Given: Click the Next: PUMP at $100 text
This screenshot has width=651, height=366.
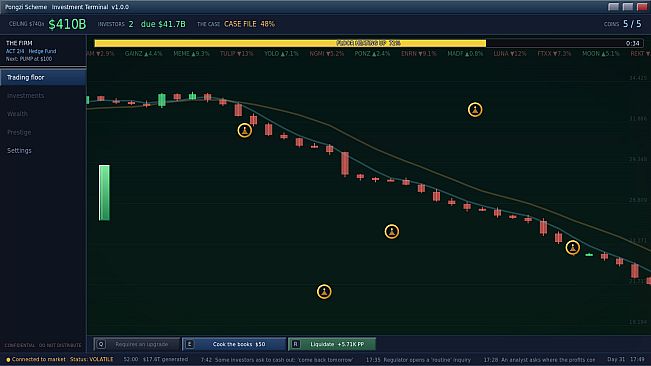Looking at the screenshot, I should 29,59.
